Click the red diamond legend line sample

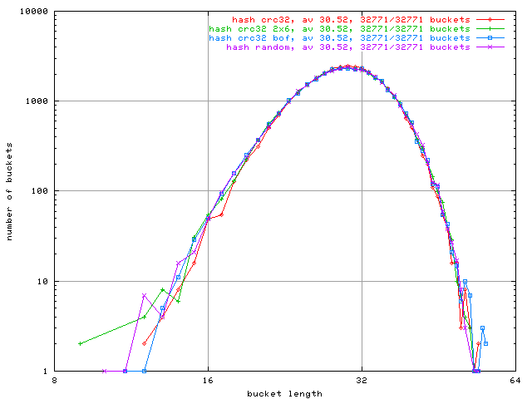(490, 20)
